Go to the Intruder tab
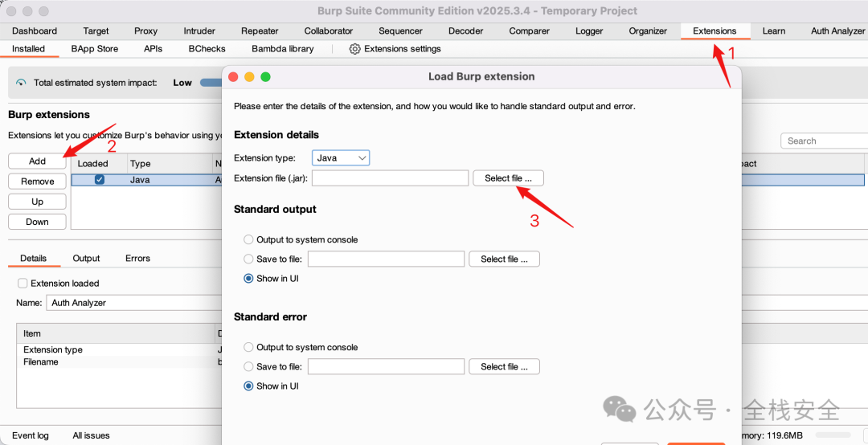This screenshot has width=868, height=445. pyautogui.click(x=199, y=31)
